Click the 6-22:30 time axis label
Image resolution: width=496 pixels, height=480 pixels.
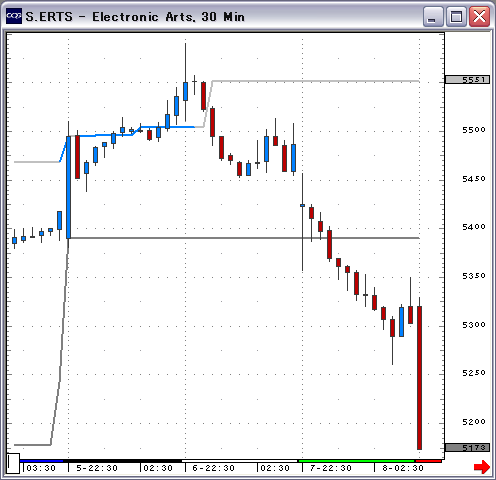214,468
